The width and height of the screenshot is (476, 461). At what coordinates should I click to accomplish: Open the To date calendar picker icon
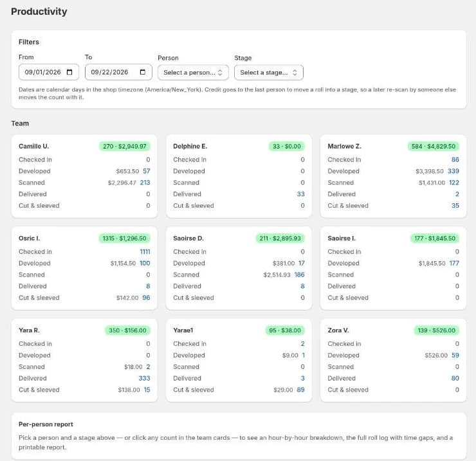point(142,72)
